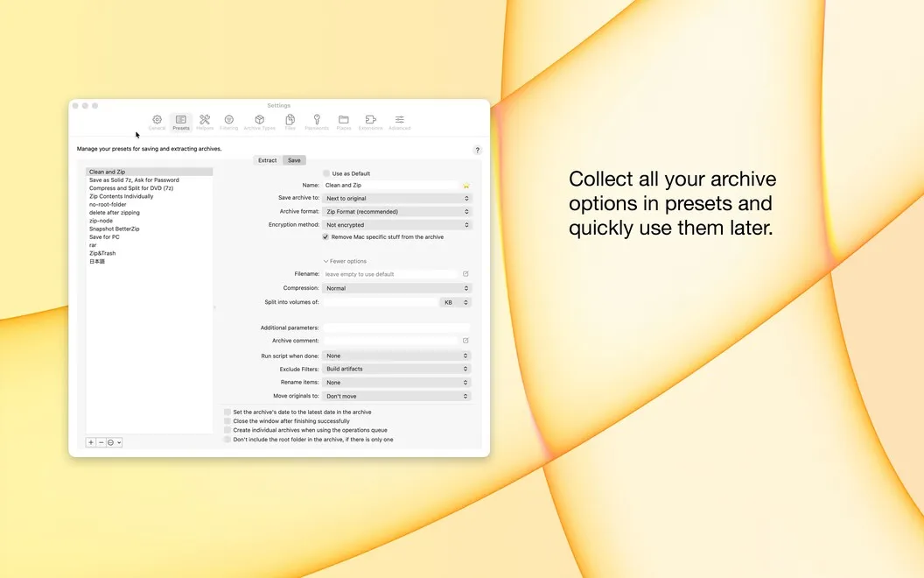The height and width of the screenshot is (578, 924).
Task: Add a new preset with plus button
Action: [91, 442]
